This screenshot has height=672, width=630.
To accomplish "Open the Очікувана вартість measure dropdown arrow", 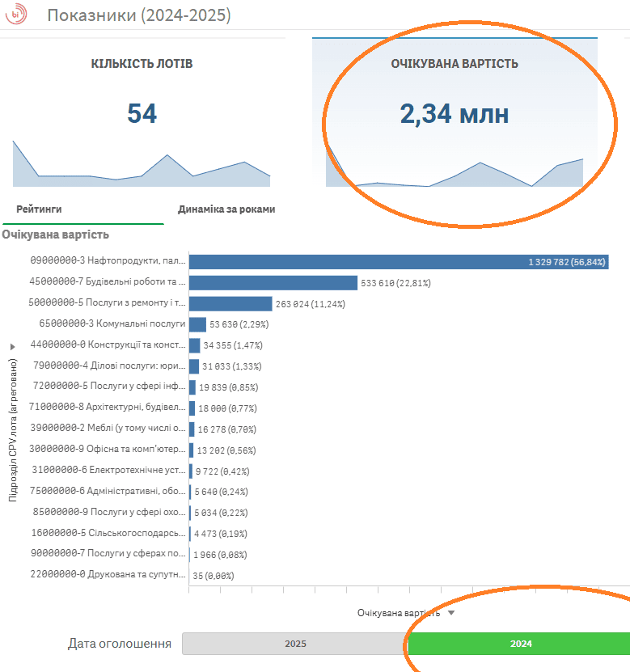I will [x=451, y=613].
